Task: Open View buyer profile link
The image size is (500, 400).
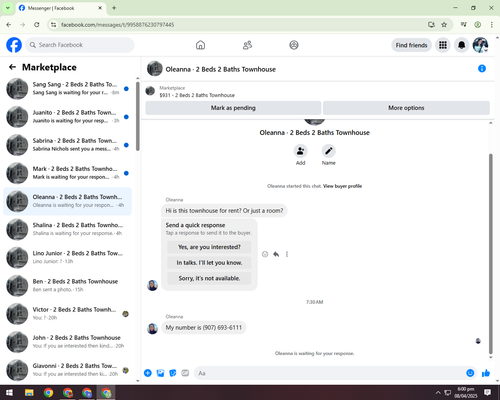Action: click(342, 186)
